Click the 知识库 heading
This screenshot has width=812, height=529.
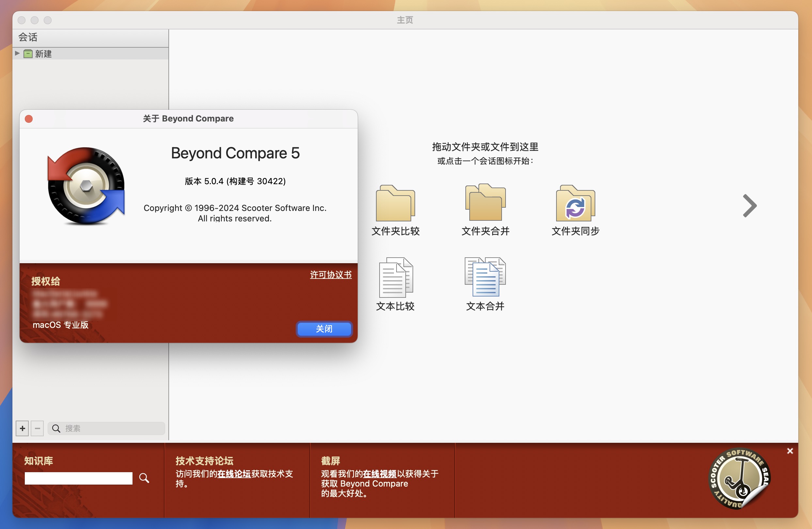(39, 461)
